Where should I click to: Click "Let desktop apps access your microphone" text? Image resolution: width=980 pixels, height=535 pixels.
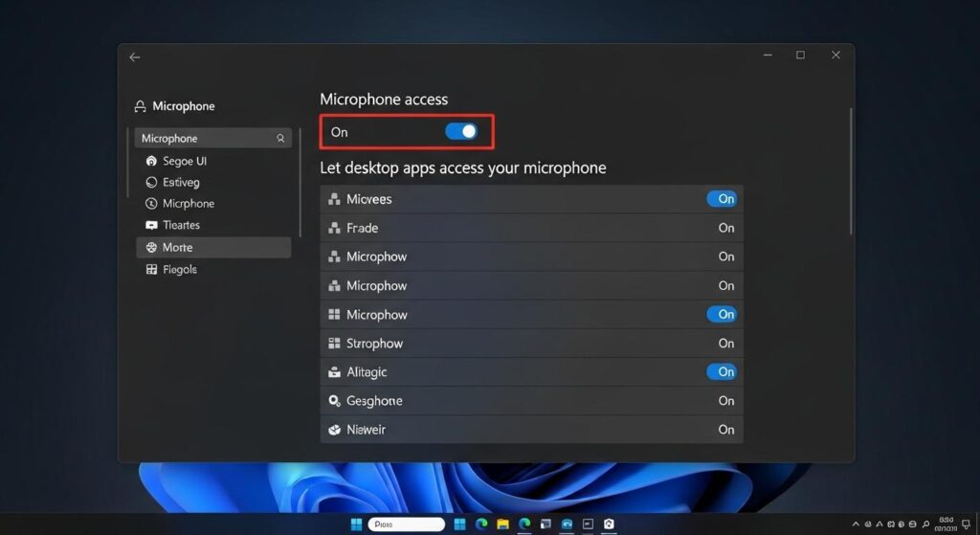pos(463,167)
